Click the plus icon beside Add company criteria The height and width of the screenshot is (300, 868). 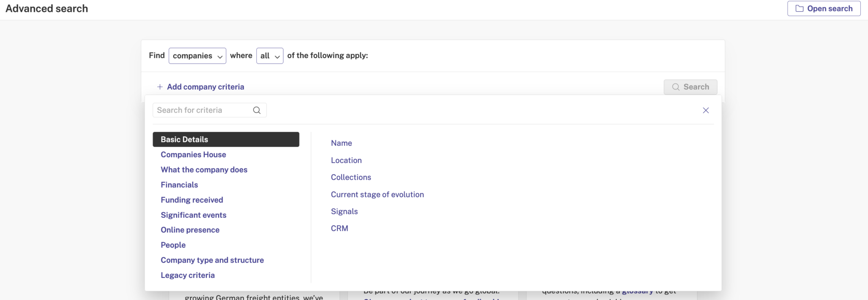click(x=160, y=87)
